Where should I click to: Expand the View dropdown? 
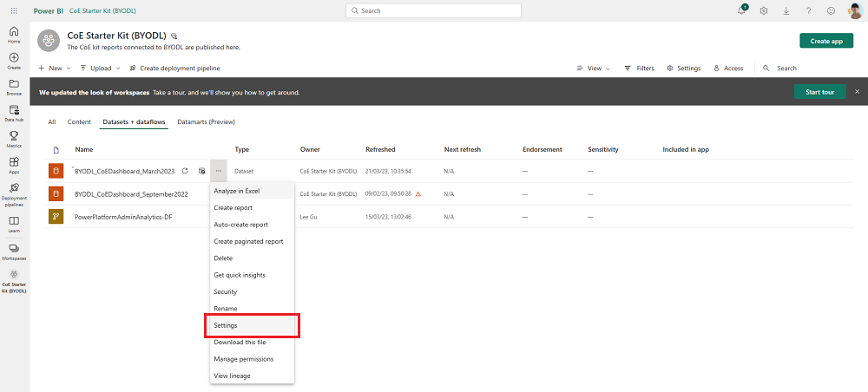[594, 68]
